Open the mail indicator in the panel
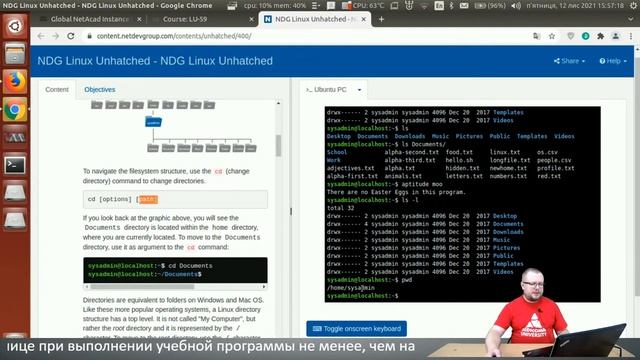 click(x=464, y=6)
